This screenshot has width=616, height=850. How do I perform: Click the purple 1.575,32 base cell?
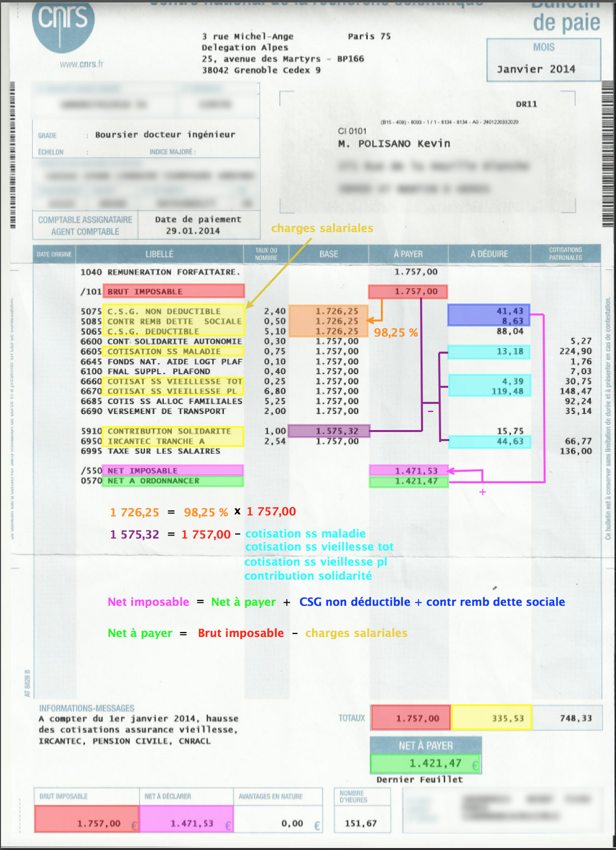coord(329,431)
